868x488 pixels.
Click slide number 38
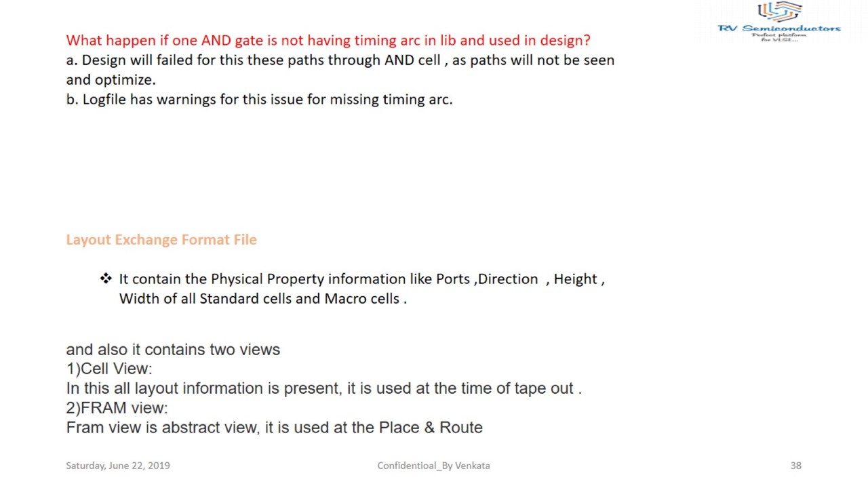coord(795,466)
